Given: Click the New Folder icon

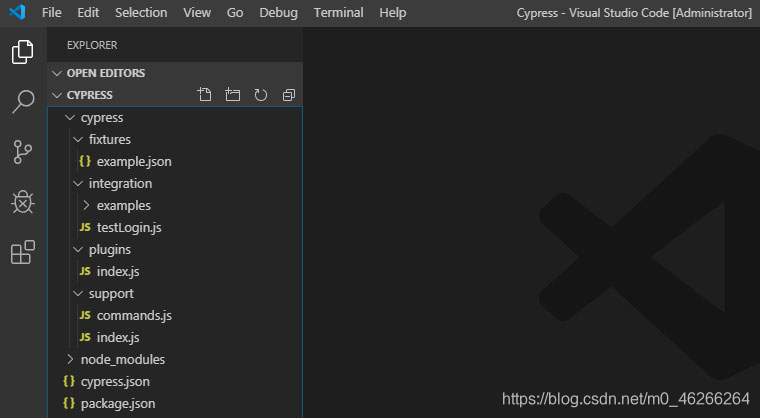Looking at the screenshot, I should [x=233, y=95].
